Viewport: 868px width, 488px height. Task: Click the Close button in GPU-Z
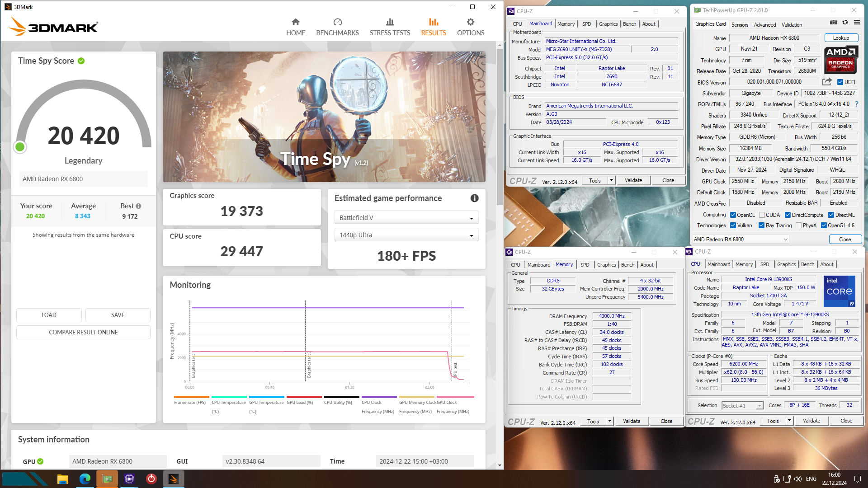point(845,239)
